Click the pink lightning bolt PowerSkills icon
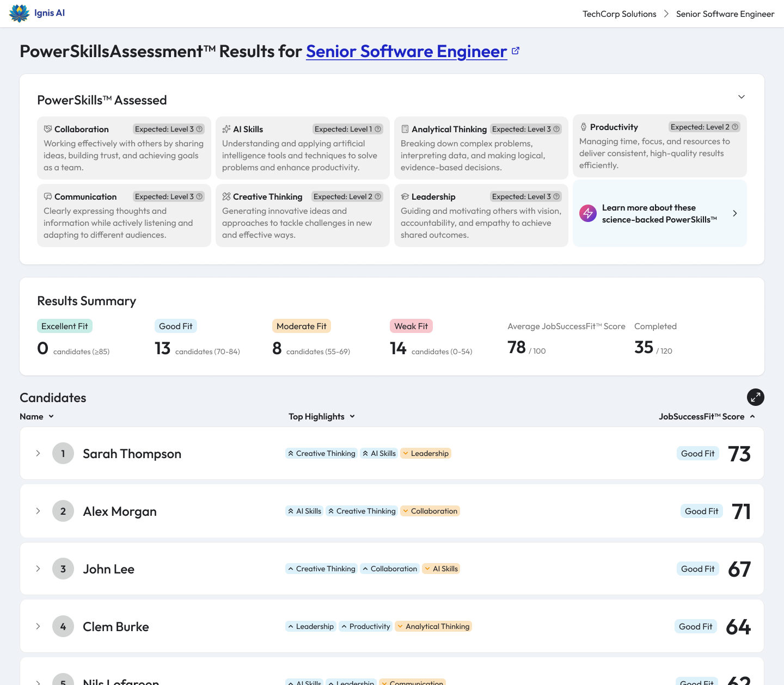This screenshot has width=784, height=685. click(588, 213)
